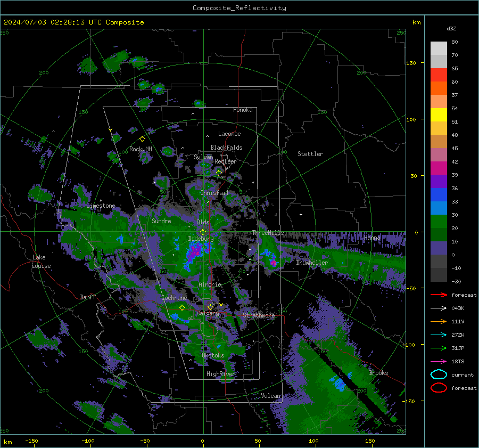479x448 pixels.
Task: Click the red forecast ellipse in legend
Action: pyautogui.click(x=439, y=388)
